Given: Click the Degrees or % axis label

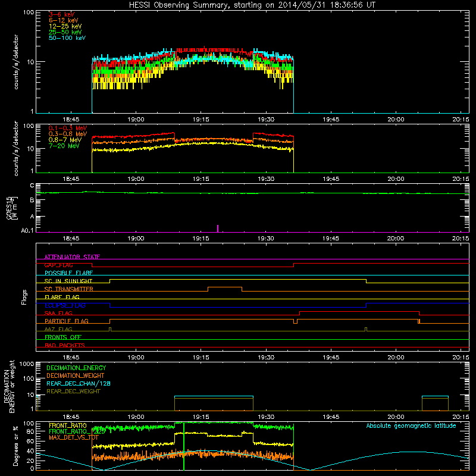Looking at the screenshot, I should [x=15, y=446].
